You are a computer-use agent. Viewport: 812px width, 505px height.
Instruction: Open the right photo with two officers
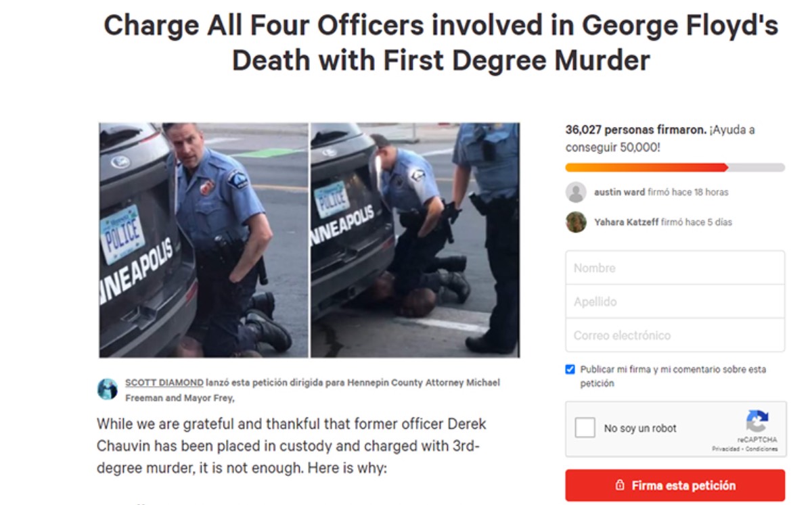point(415,240)
